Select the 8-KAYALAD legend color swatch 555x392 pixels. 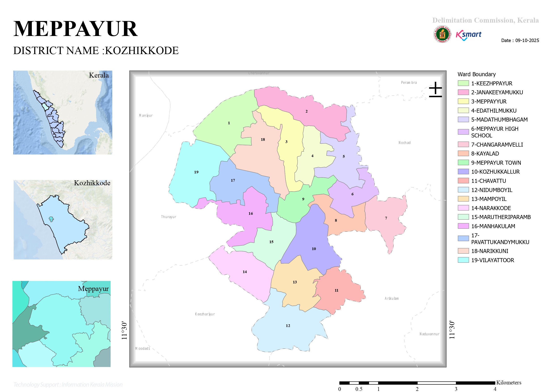pos(463,154)
